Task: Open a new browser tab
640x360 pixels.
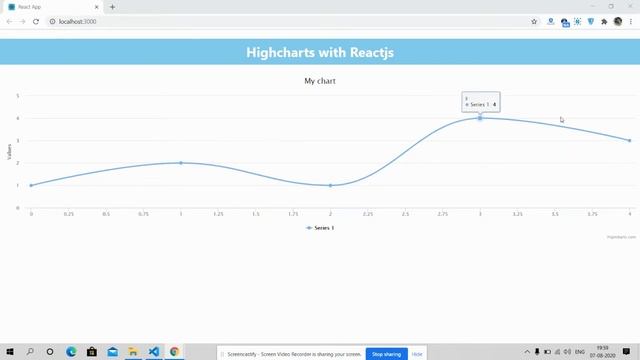Action: pos(112,7)
